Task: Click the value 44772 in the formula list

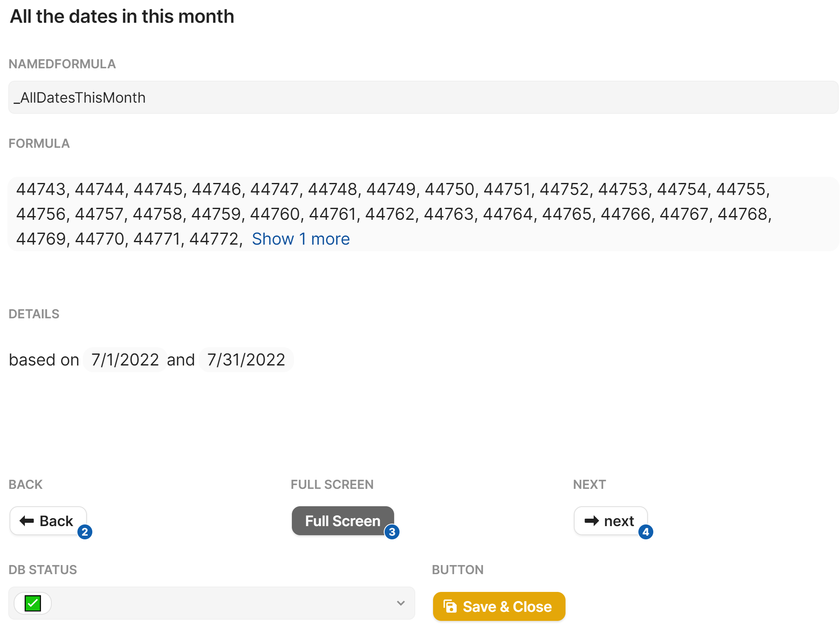Action: (x=214, y=239)
